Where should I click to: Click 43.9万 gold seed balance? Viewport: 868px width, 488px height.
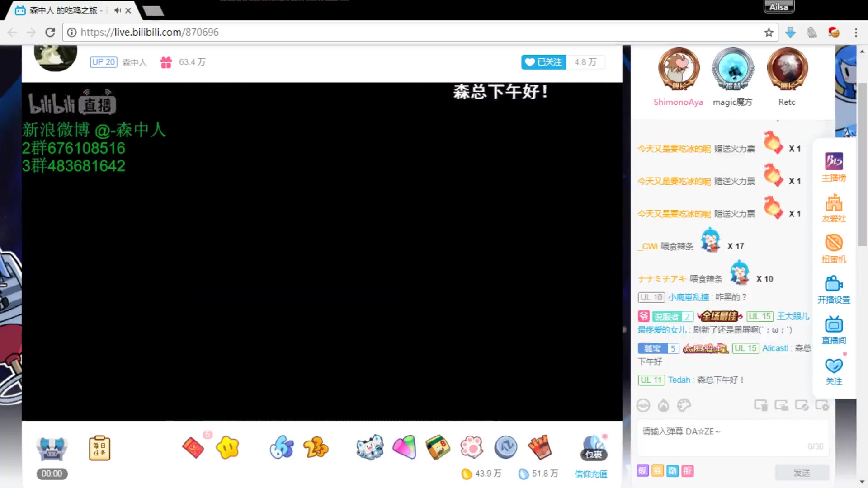(482, 474)
